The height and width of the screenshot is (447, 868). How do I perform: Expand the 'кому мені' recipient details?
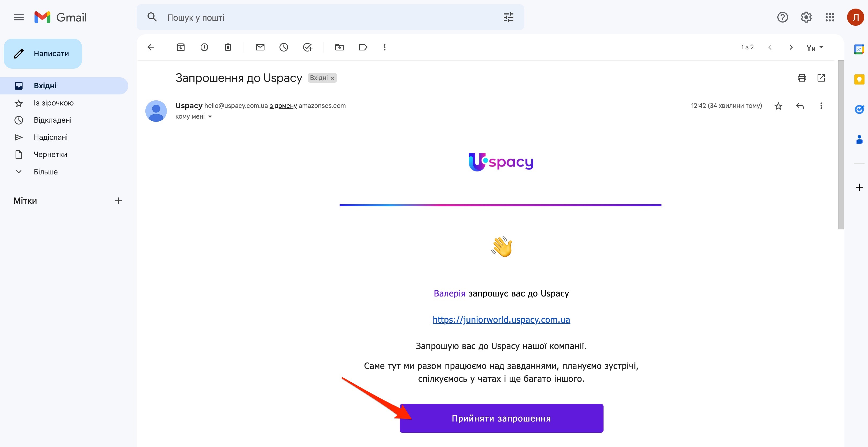pyautogui.click(x=210, y=117)
